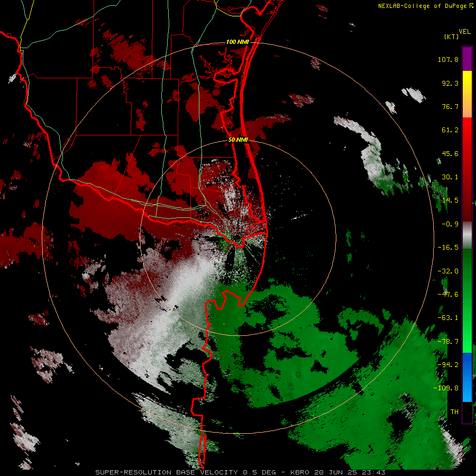Click the gray near-zero segment of color bar
476x476 pixels.
[x=467, y=235]
